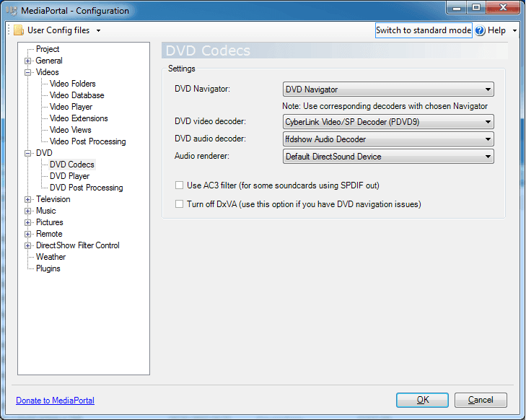Expand the Television tree node
Screen dimensions: 526x420
[28, 200]
